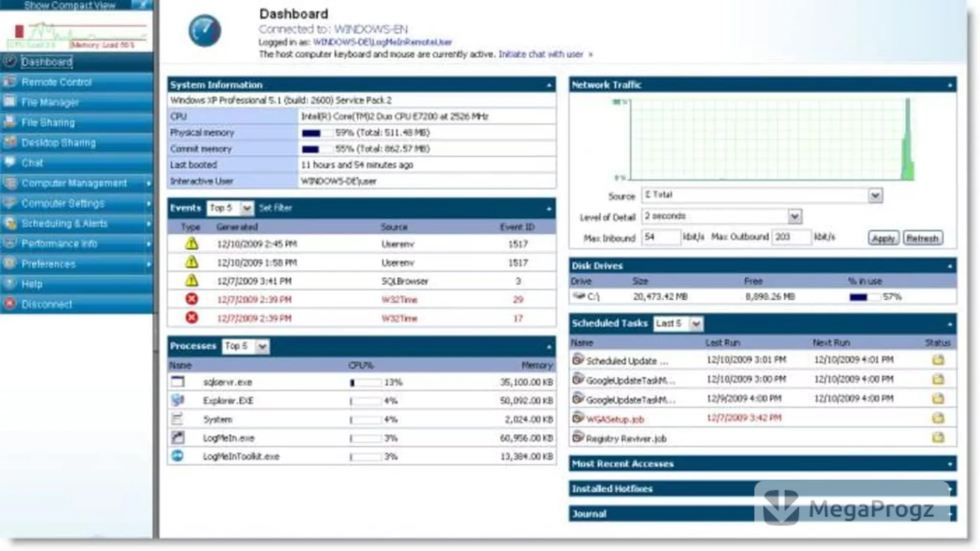Click the Computer Settings sidebar icon
Viewport: 980px width, 551px height.
pos(10,203)
